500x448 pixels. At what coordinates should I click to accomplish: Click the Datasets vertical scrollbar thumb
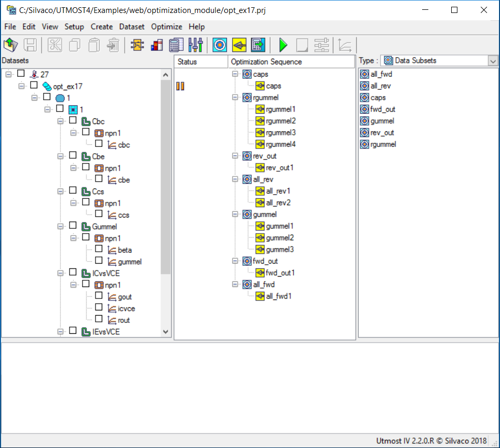166,177
